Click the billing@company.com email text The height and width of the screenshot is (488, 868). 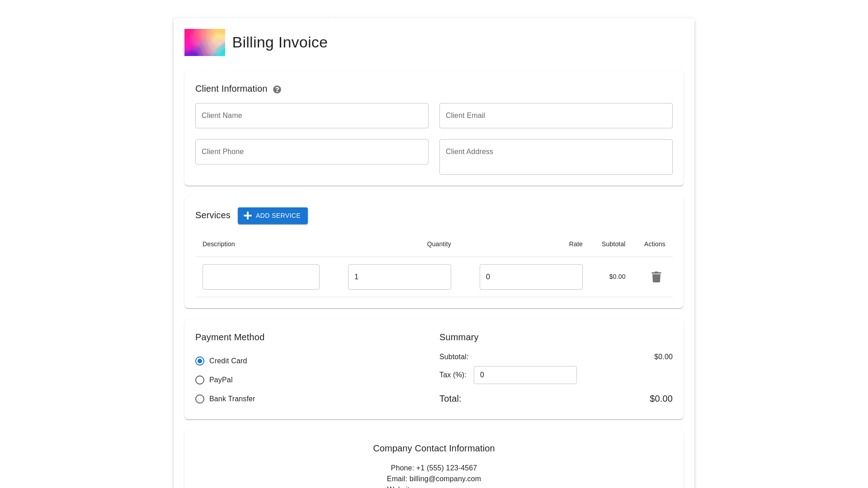point(445,479)
